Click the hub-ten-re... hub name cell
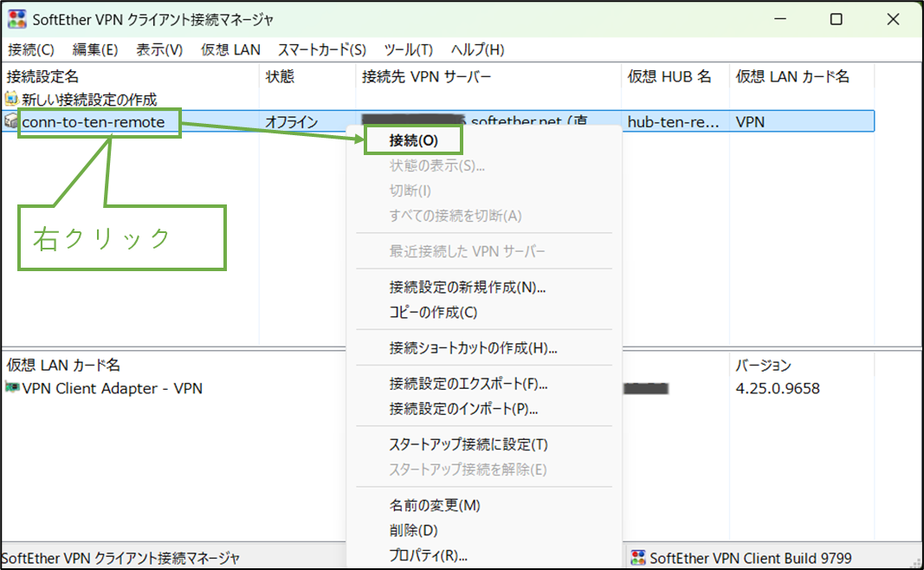Image resolution: width=924 pixels, height=570 pixels. pyautogui.click(x=673, y=122)
